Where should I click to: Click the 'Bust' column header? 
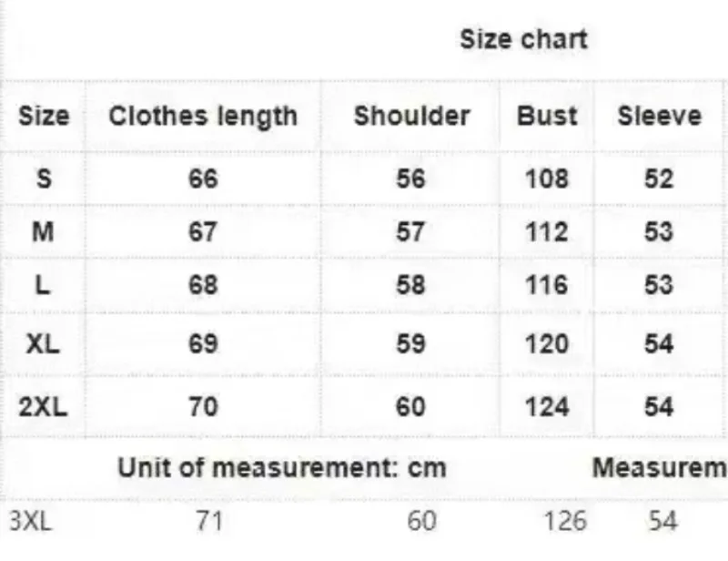(547, 117)
